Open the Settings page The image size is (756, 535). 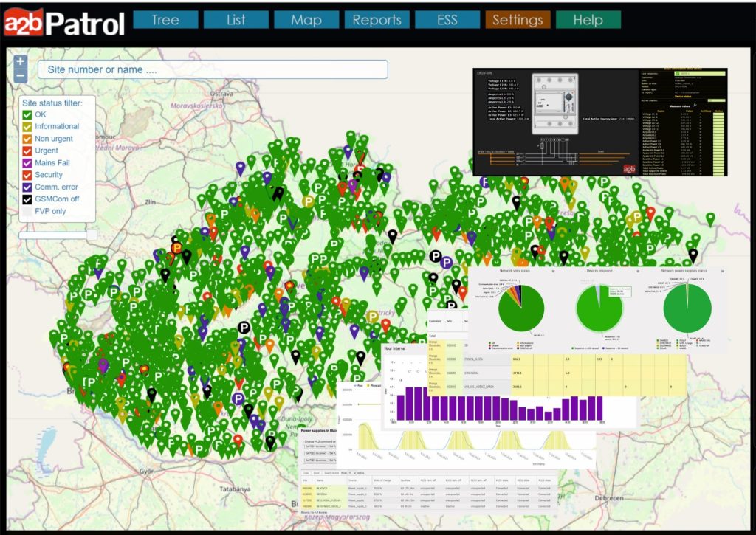click(x=517, y=20)
